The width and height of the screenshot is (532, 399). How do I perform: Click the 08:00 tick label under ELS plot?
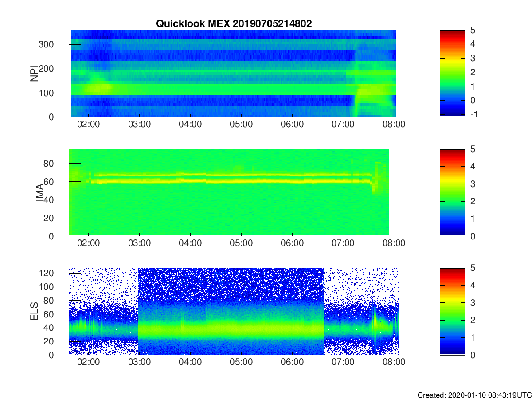(x=394, y=362)
